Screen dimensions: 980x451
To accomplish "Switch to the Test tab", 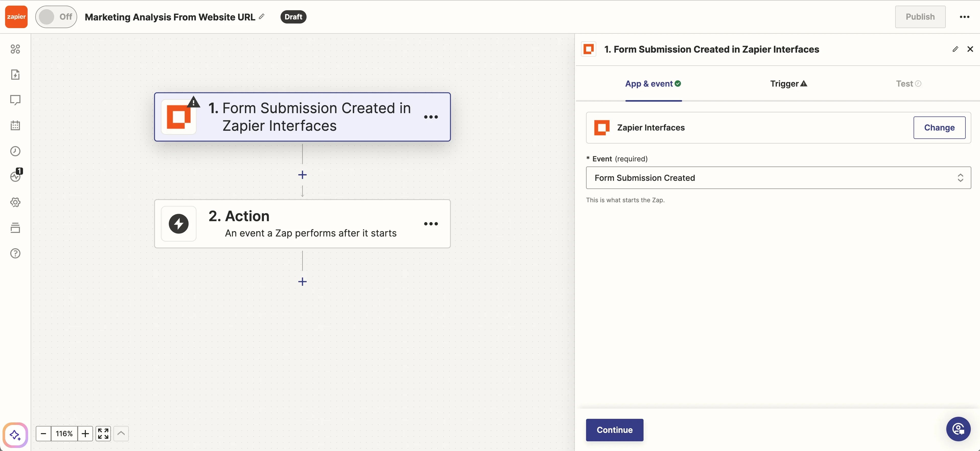I will coord(908,84).
